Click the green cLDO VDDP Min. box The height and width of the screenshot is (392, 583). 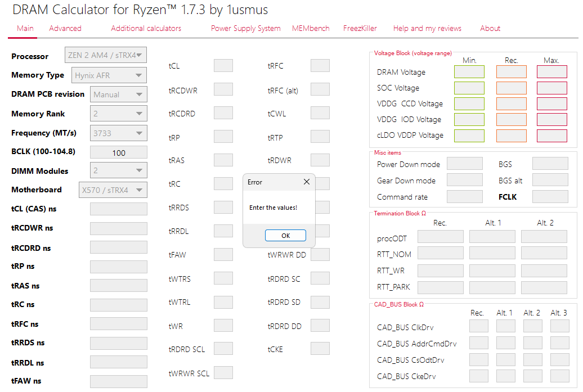point(469,136)
